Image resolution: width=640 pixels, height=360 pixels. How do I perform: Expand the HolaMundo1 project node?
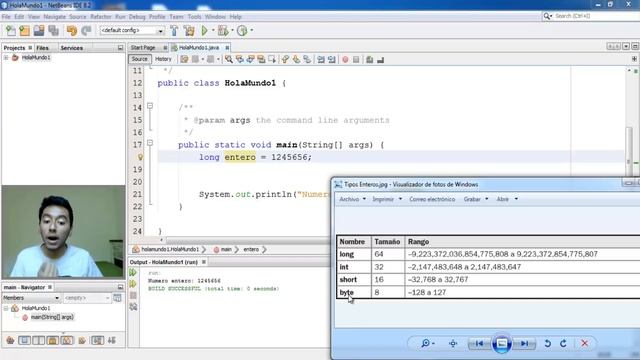click(x=6, y=58)
